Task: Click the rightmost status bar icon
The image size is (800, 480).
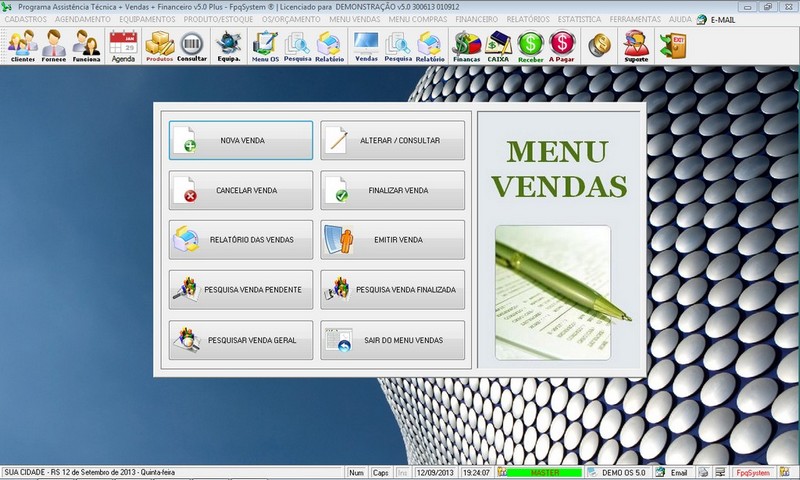Action: click(x=784, y=472)
